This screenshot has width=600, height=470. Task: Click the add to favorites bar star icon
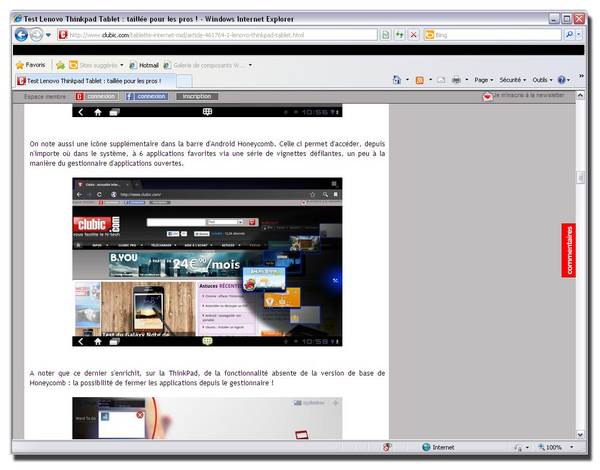60,65
